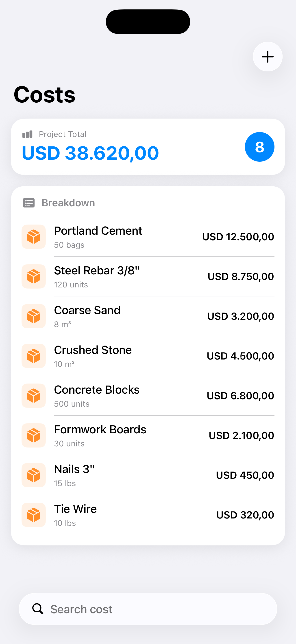Click the Nails 3" box icon

(x=34, y=475)
